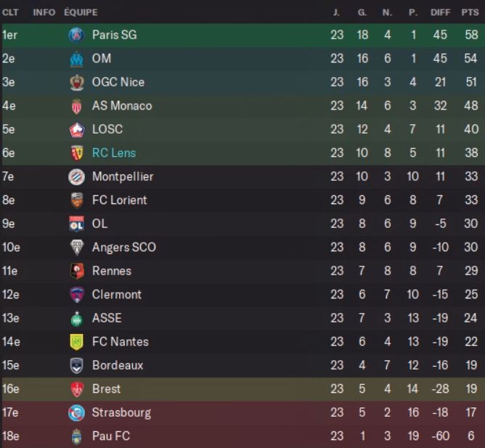The height and width of the screenshot is (448, 485).
Task: Click the AS Monaco badge
Action: [x=76, y=106]
